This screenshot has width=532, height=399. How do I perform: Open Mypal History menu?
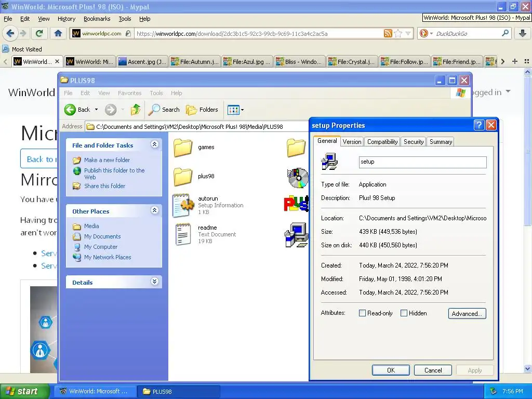point(66,19)
